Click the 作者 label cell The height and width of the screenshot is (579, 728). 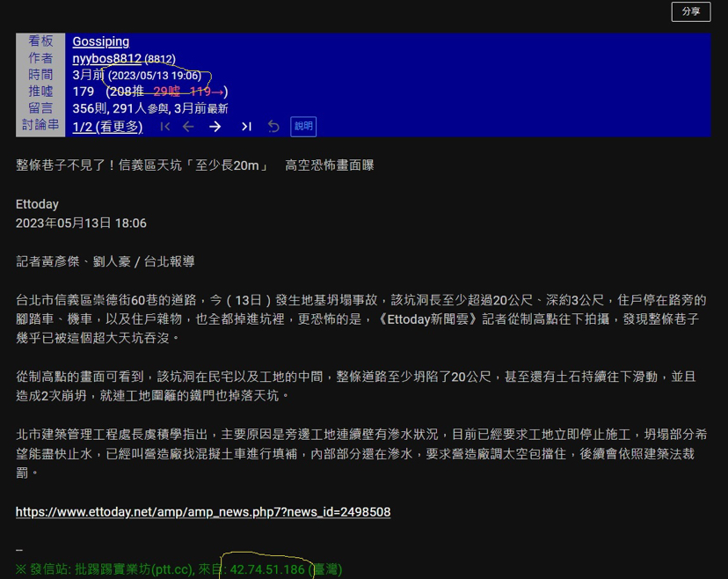coord(40,58)
